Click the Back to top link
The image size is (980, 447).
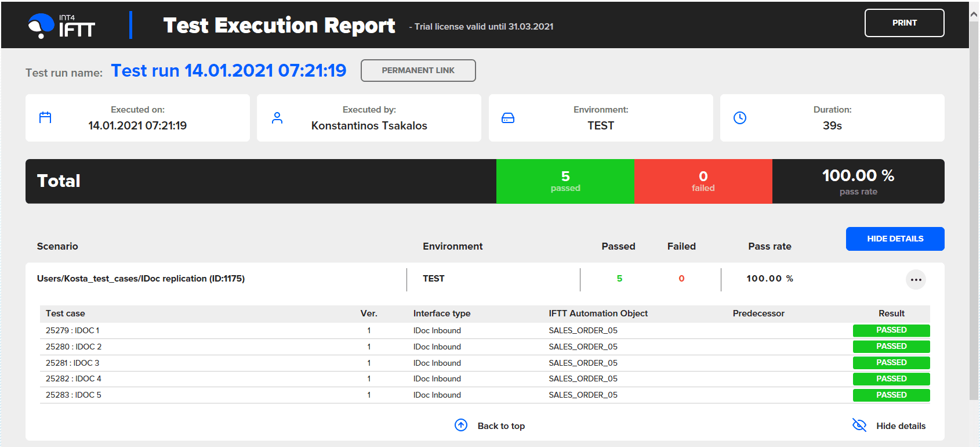(501, 426)
